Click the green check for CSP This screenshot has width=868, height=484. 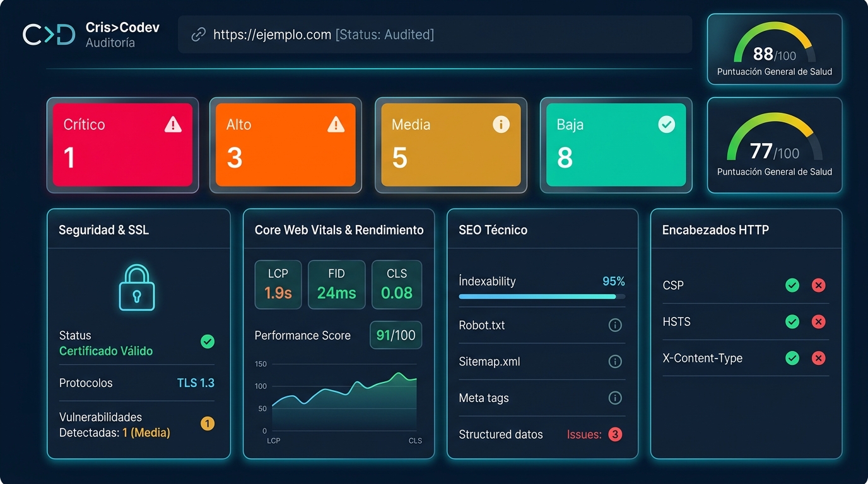coord(792,285)
